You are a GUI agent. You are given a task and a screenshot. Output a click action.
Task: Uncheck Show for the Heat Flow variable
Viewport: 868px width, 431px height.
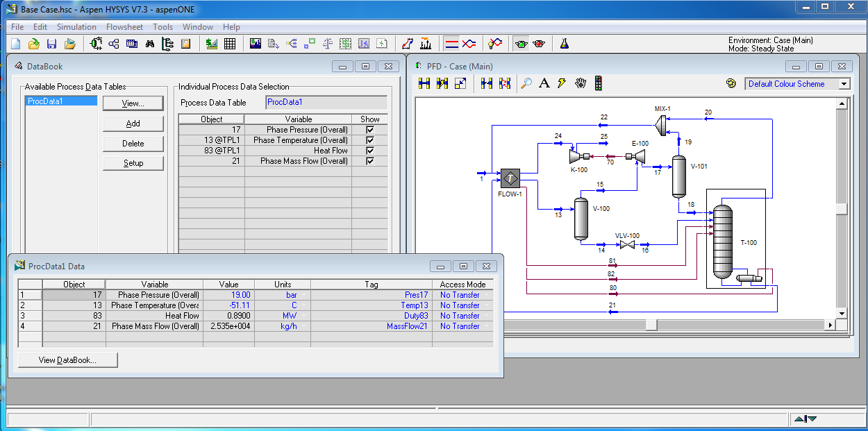tap(370, 150)
